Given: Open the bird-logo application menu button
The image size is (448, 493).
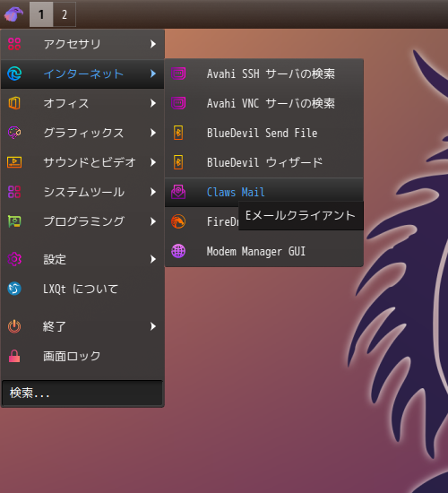Looking at the screenshot, I should (13, 14).
